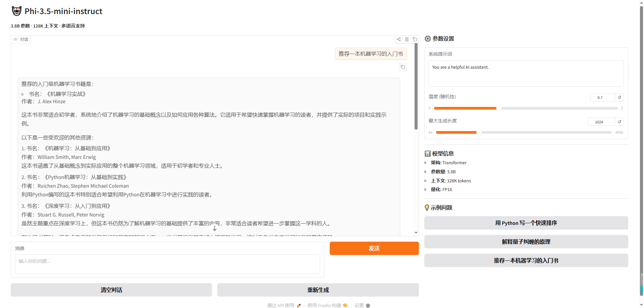Click '架构: Transformer' info line
The width and height of the screenshot is (644, 308).
tap(448, 163)
